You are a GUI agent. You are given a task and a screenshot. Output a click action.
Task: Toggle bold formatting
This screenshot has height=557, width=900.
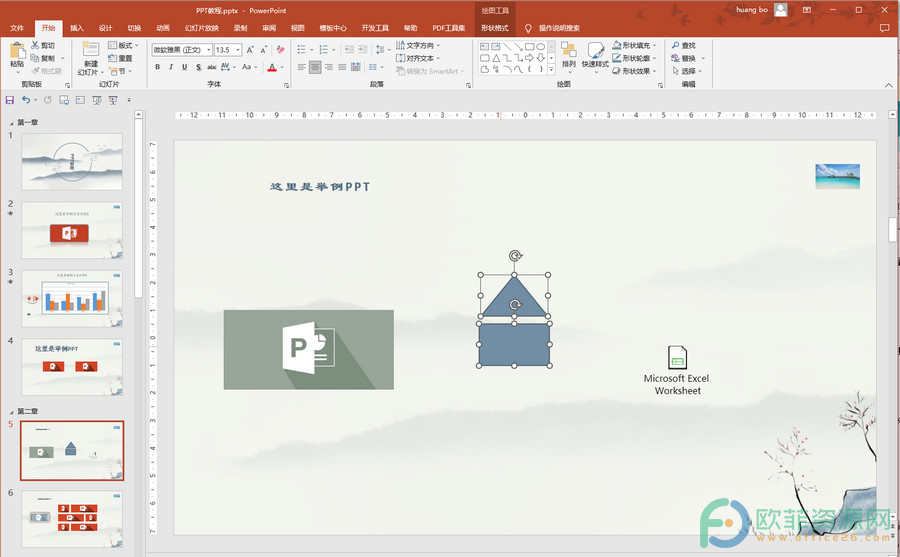pyautogui.click(x=158, y=67)
